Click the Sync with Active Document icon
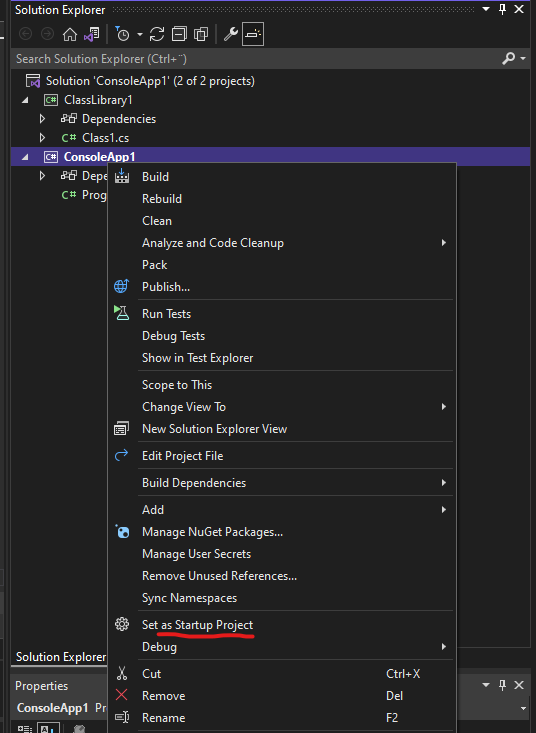 157,34
